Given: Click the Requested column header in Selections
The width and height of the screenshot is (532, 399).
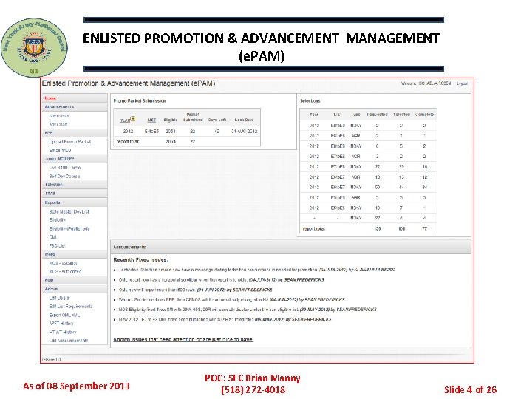Looking at the screenshot, I should (378, 115).
